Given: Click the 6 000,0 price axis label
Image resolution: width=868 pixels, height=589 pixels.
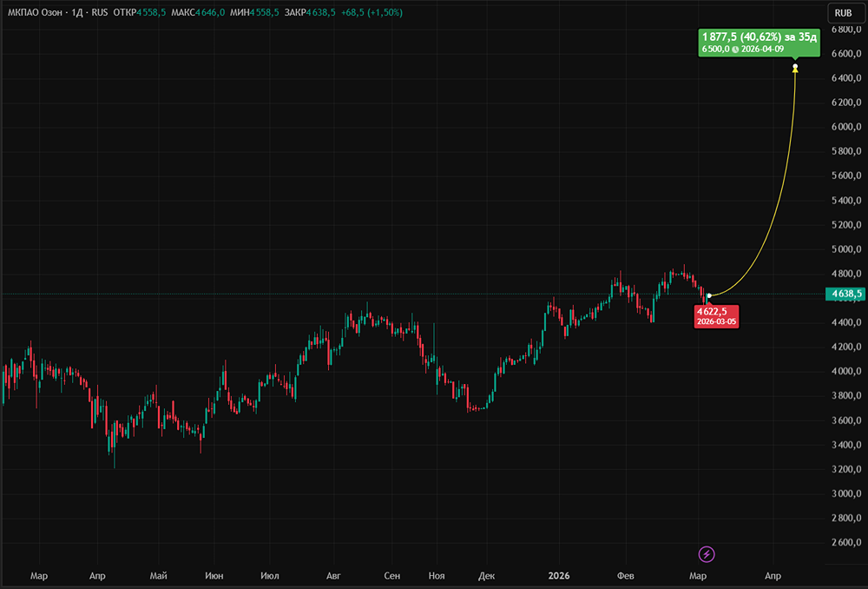Looking at the screenshot, I should point(846,126).
